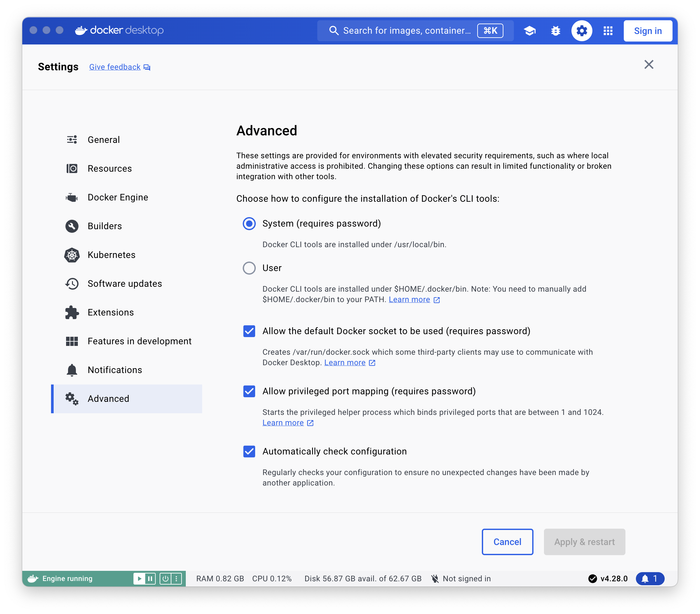Screen dimensions: 700x614
Task: Click the RAM 0.82 GB status text
Action: (x=220, y=578)
